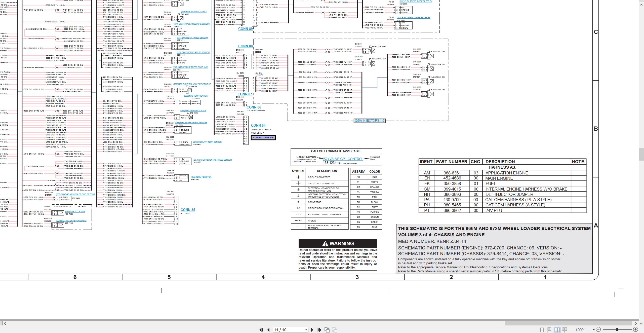Open the page number 14 / 40 dropdown

(306, 330)
